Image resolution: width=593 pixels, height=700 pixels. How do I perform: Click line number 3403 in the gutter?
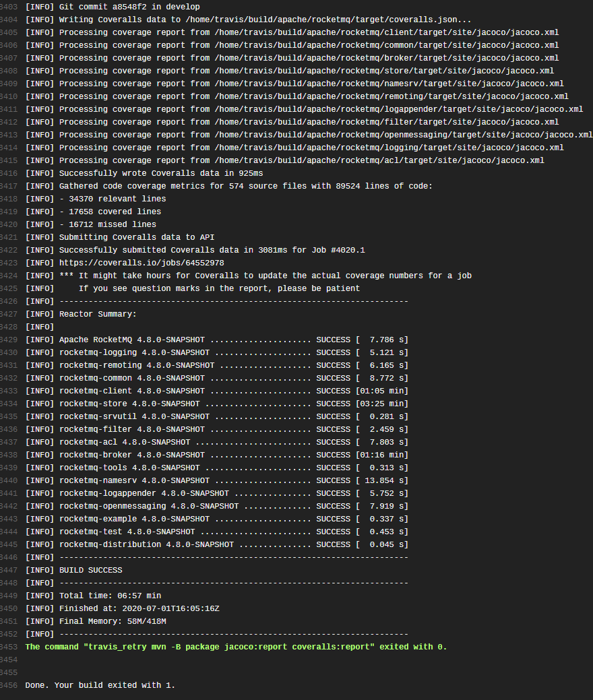click(x=9, y=7)
